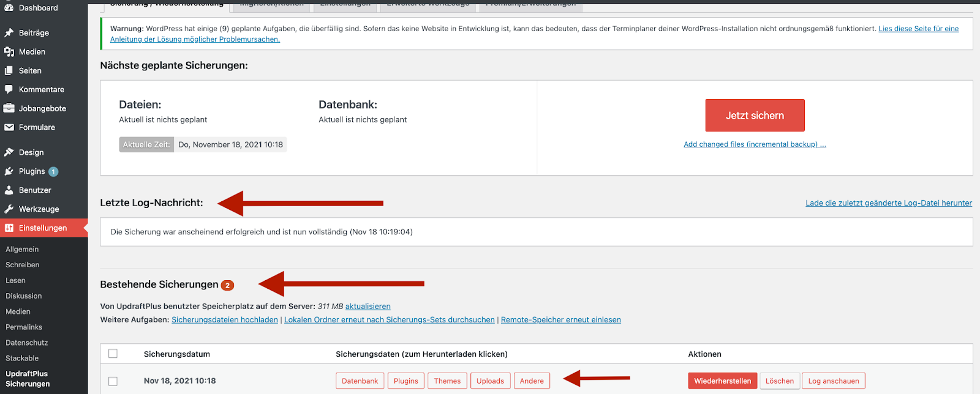Open UpdraftPlus Sicherungen submenu

[x=28, y=379]
